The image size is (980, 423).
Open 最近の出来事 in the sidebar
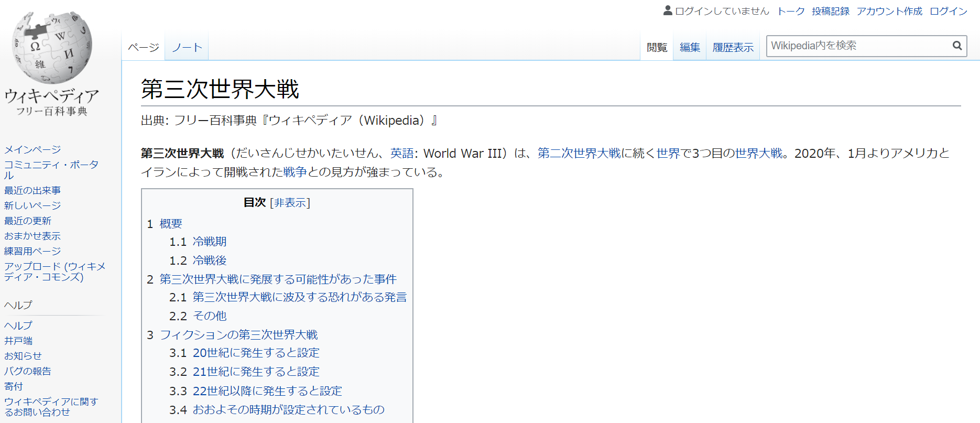[x=32, y=190]
